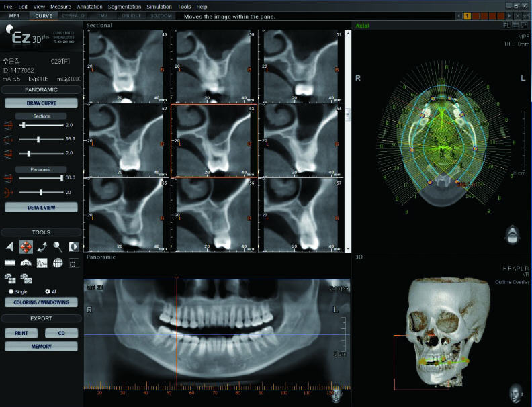Open the File menu
532x407 pixels.
pyautogui.click(x=8, y=7)
